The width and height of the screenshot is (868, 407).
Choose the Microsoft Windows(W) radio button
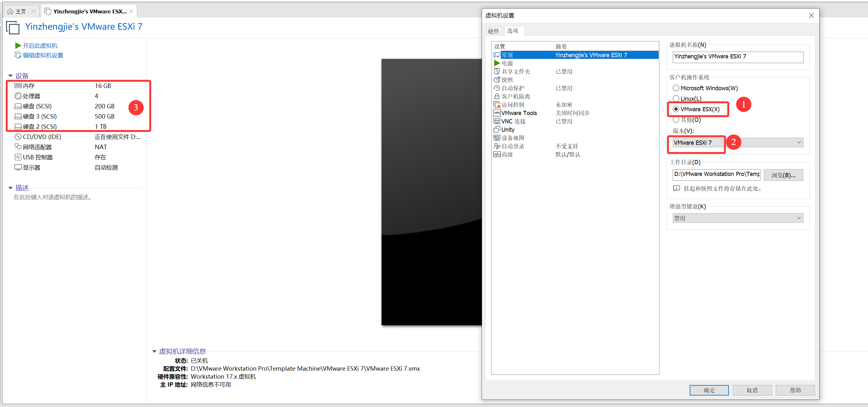click(x=676, y=88)
